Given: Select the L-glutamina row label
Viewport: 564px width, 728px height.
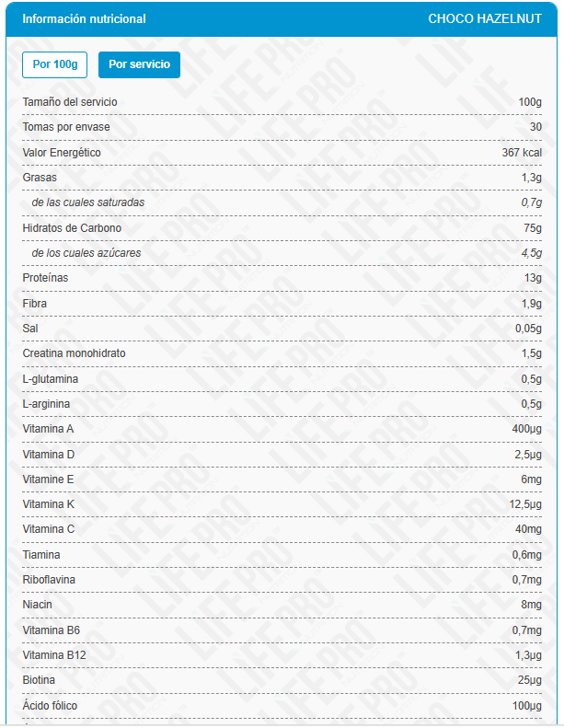Looking at the screenshot, I should [x=50, y=379].
